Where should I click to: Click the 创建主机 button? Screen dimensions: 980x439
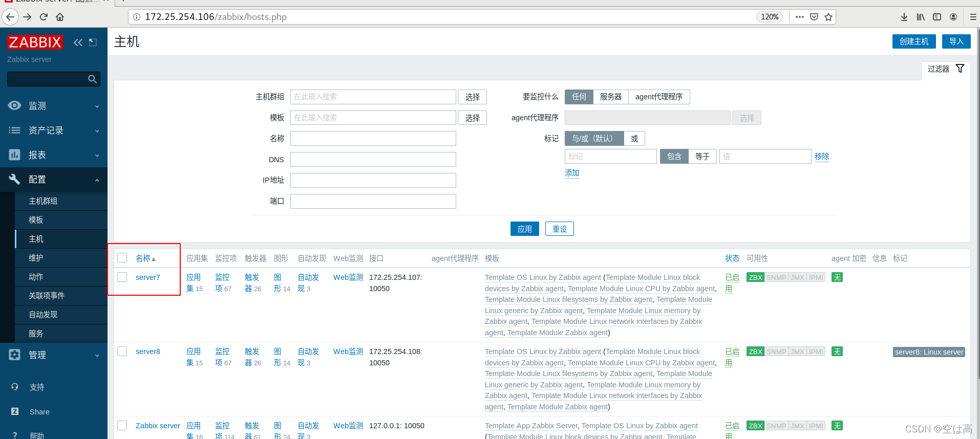pyautogui.click(x=914, y=41)
